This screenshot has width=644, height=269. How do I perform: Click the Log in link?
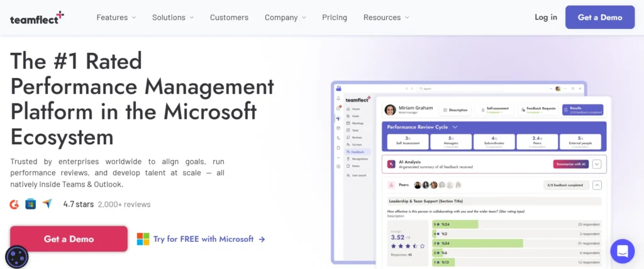pyautogui.click(x=546, y=17)
